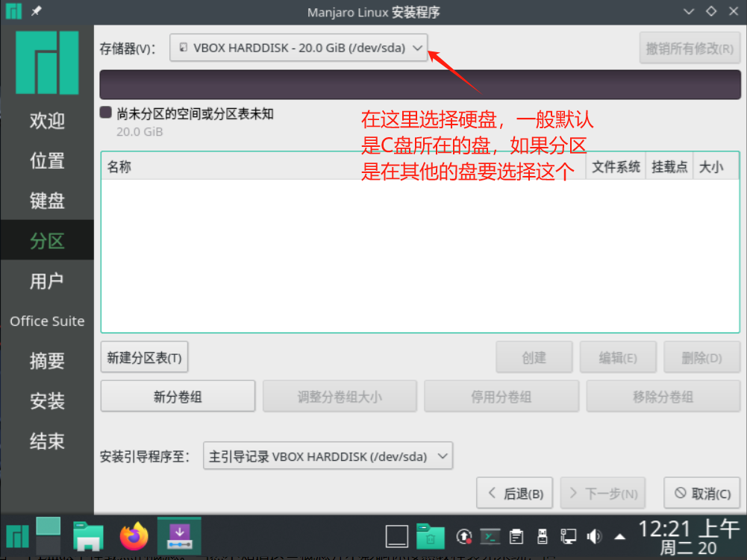The height and width of the screenshot is (560, 747).
Task: Open the file manager from the taskbar
Action: coord(88,535)
